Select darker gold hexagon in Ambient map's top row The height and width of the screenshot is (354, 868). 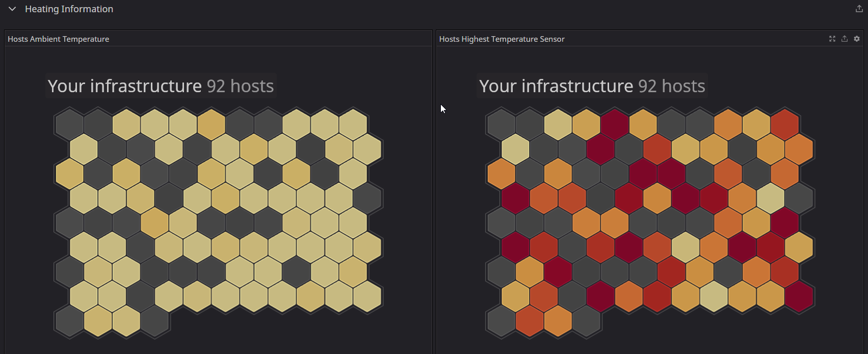pyautogui.click(x=211, y=125)
